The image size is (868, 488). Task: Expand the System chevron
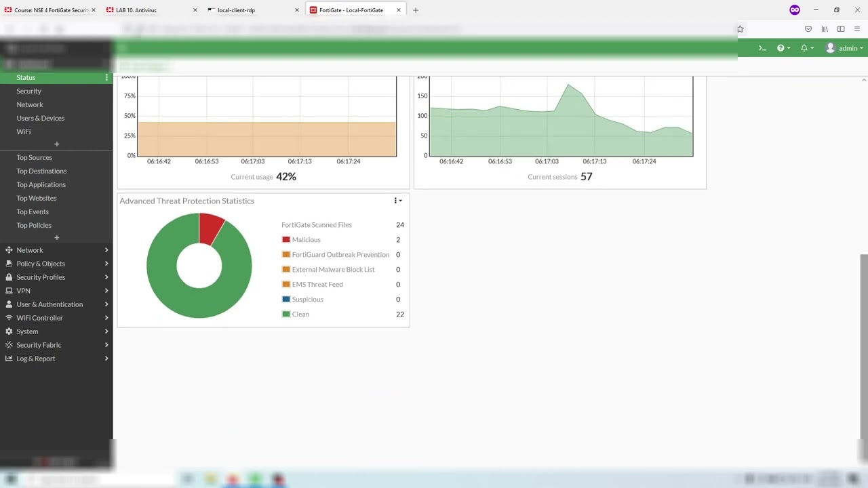tap(106, 331)
